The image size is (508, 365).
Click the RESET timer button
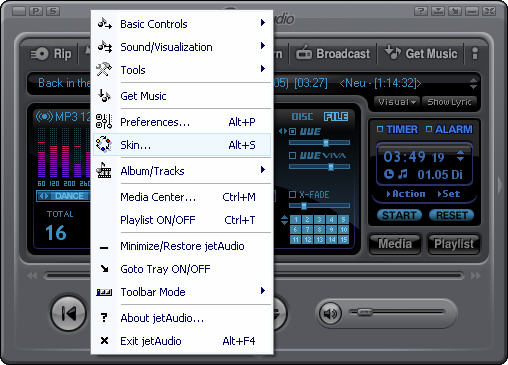tap(452, 215)
